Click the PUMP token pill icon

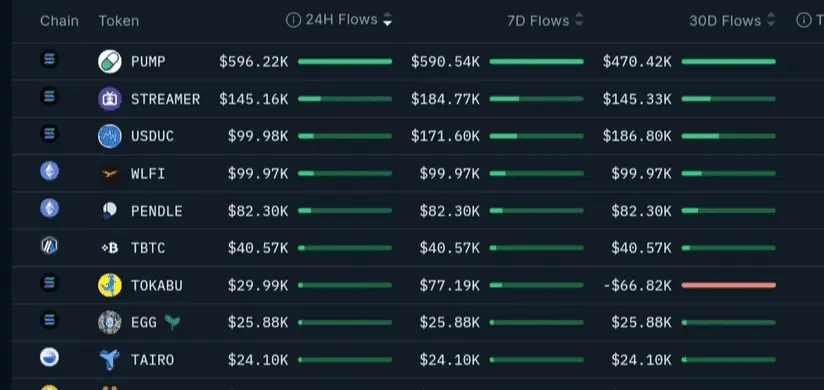click(x=110, y=61)
